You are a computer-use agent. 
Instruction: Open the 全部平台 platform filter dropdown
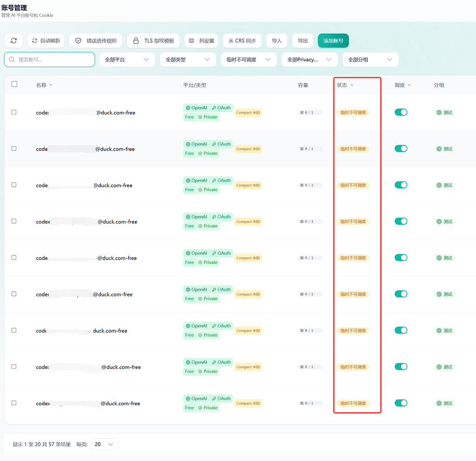127,60
